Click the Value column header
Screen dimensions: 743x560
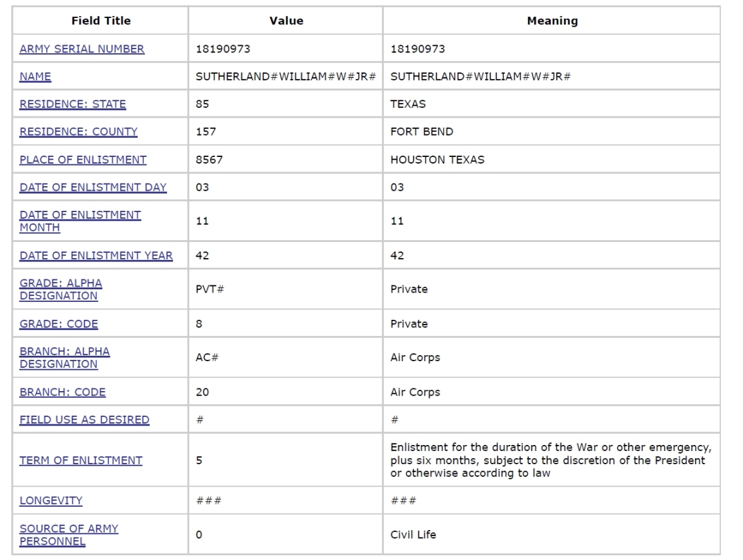286,21
